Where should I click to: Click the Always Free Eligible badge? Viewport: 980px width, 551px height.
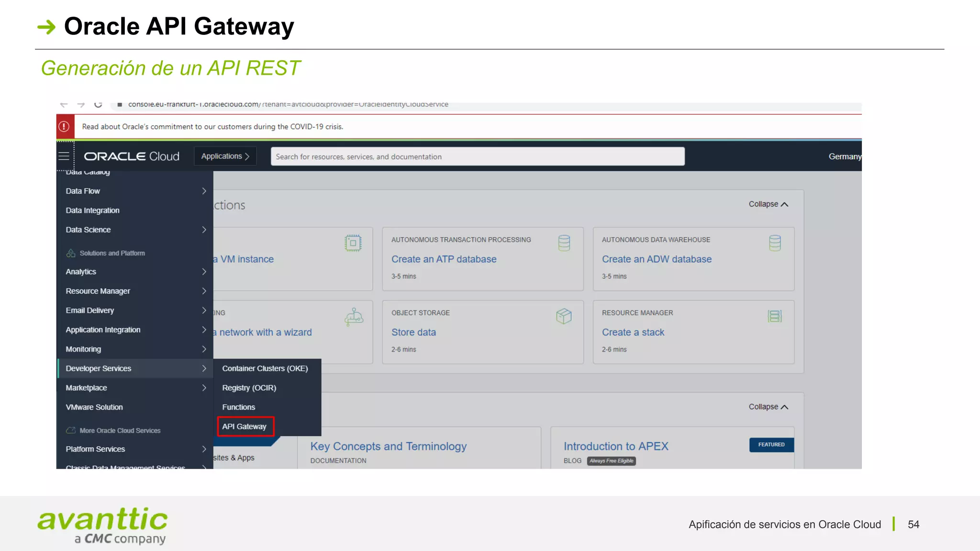click(612, 461)
